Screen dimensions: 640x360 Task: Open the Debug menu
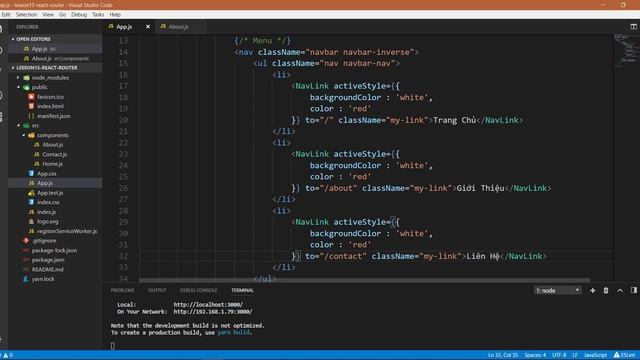pos(79,14)
